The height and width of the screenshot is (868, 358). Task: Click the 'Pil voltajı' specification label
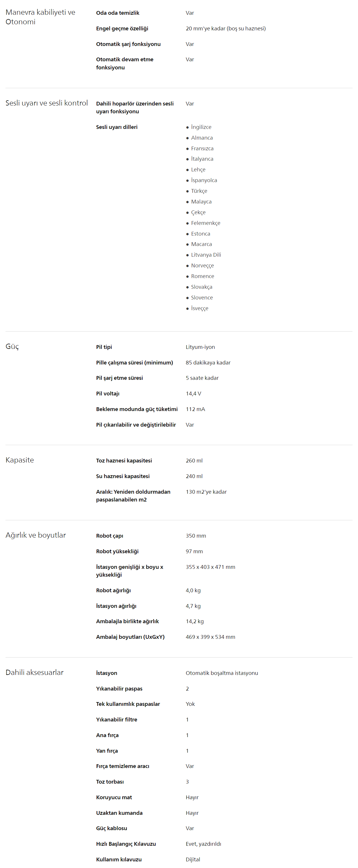click(108, 394)
